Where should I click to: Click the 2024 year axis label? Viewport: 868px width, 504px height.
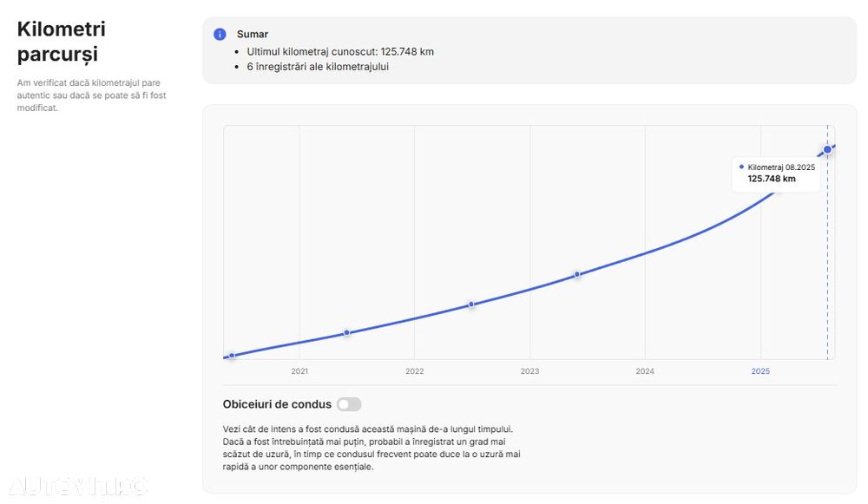(645, 371)
